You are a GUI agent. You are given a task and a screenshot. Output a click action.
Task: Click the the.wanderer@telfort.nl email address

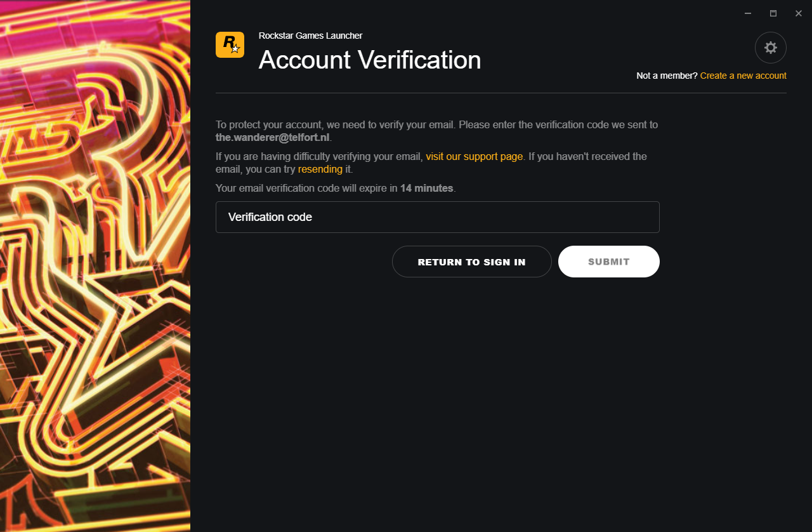tap(272, 137)
